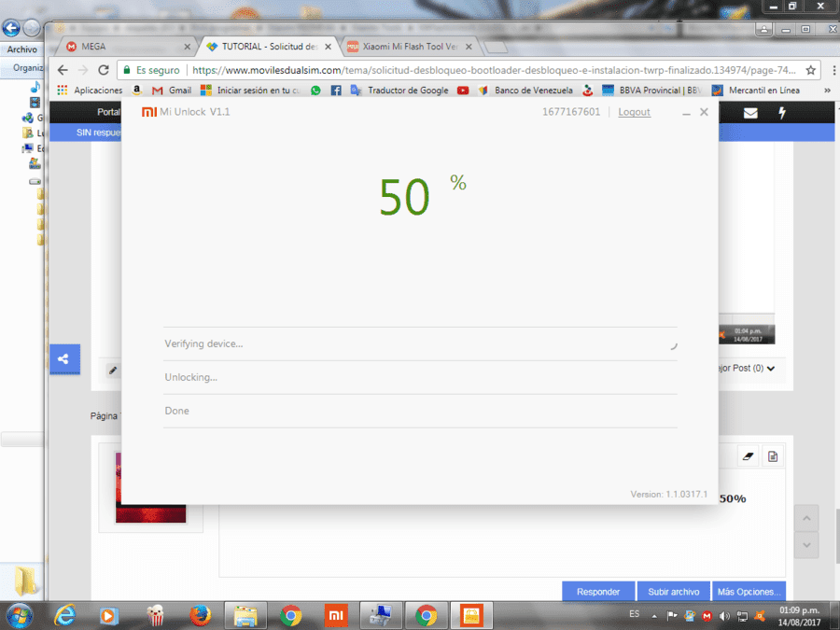This screenshot has width=840, height=630.
Task: Click the Subir archivo button
Action: click(x=673, y=592)
